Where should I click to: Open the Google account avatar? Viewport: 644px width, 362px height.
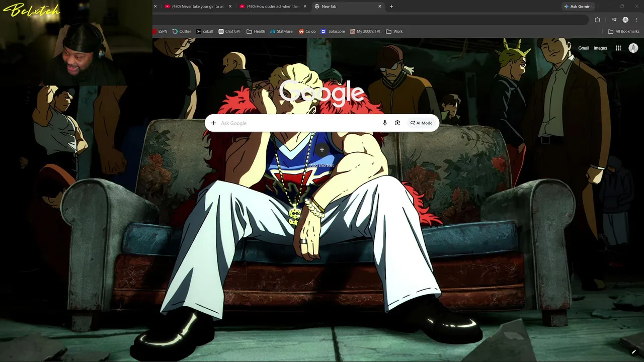633,48
